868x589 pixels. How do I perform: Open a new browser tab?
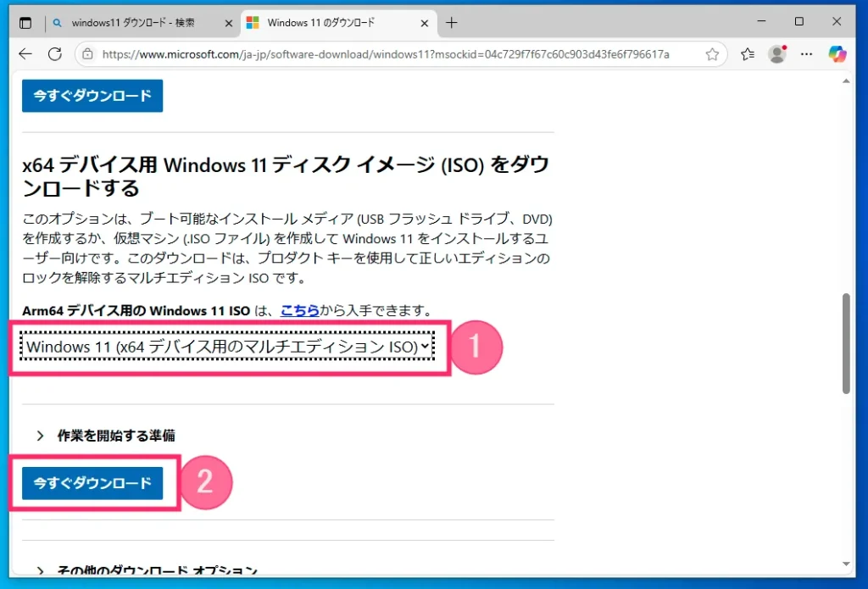[452, 23]
